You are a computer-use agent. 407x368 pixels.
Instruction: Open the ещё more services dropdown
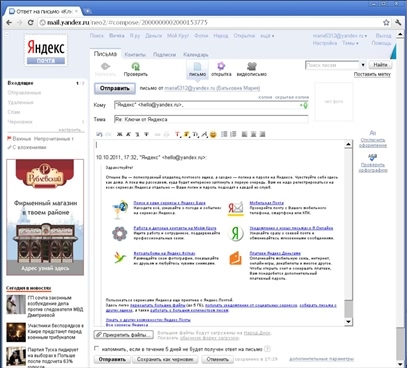point(267,36)
